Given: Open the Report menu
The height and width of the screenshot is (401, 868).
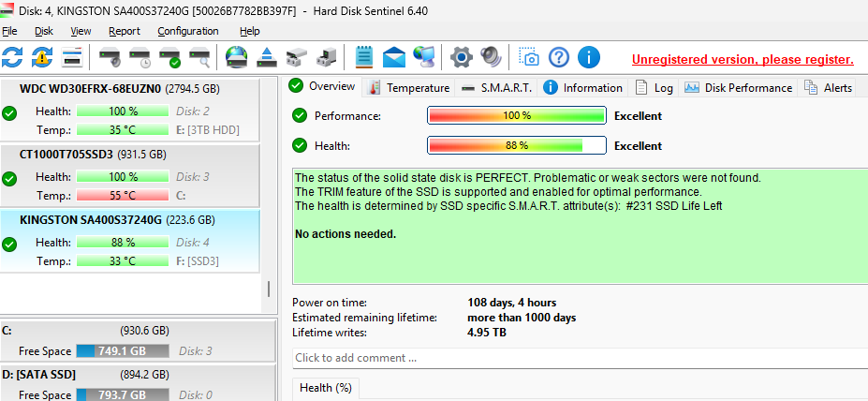Looking at the screenshot, I should tap(125, 31).
